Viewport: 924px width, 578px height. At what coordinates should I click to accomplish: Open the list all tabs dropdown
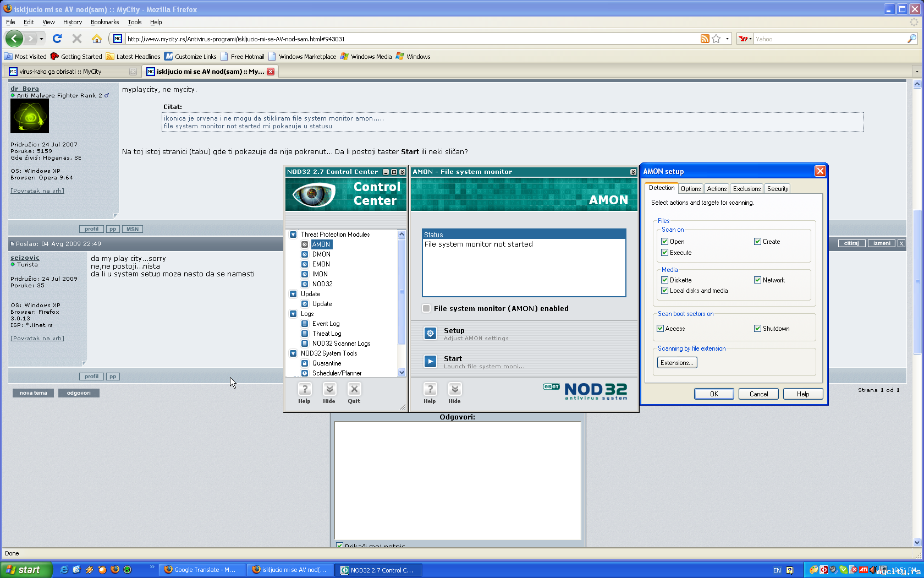pos(916,72)
